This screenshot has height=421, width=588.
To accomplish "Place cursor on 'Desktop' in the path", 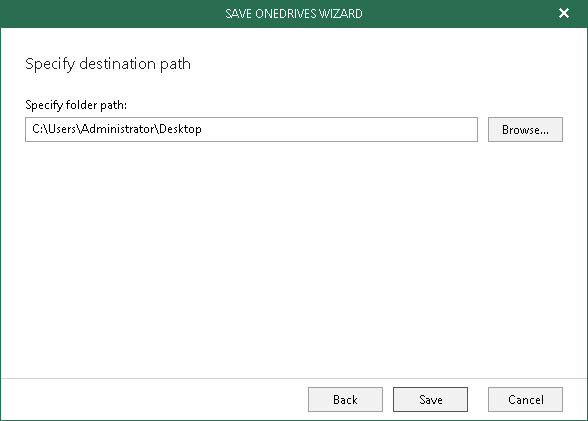I will 180,129.
